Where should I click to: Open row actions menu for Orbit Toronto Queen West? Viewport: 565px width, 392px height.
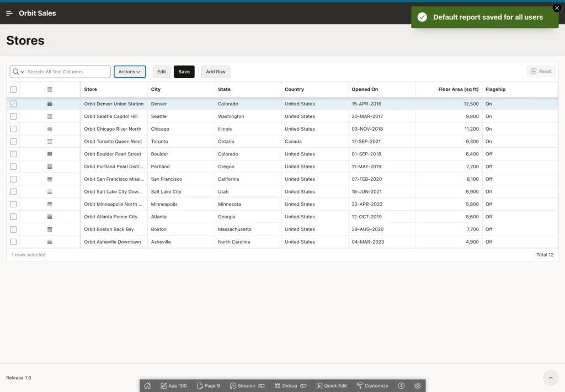pyautogui.click(x=50, y=142)
